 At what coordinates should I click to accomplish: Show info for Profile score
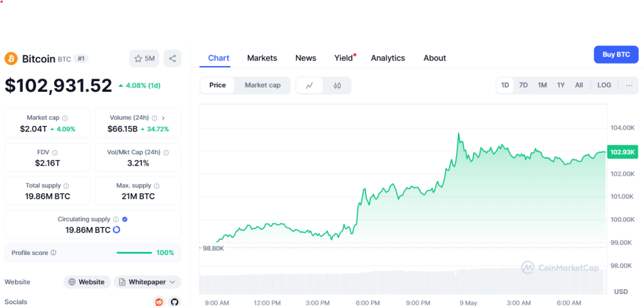coord(53,253)
